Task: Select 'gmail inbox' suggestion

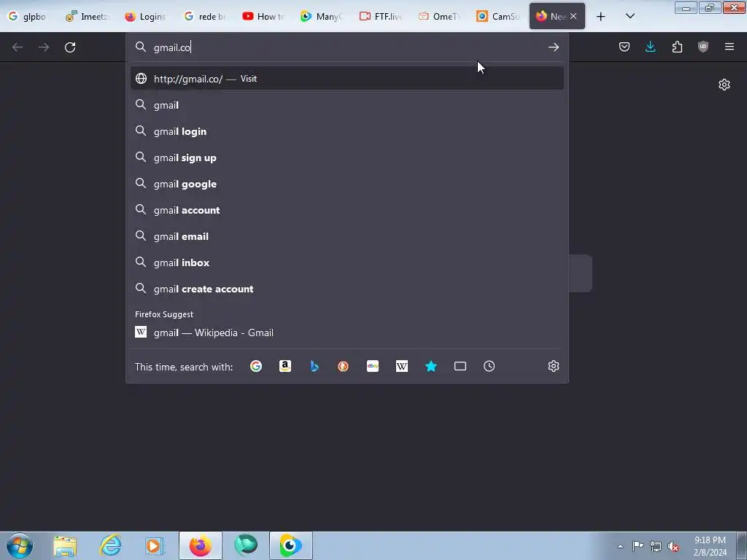Action: pyautogui.click(x=347, y=262)
